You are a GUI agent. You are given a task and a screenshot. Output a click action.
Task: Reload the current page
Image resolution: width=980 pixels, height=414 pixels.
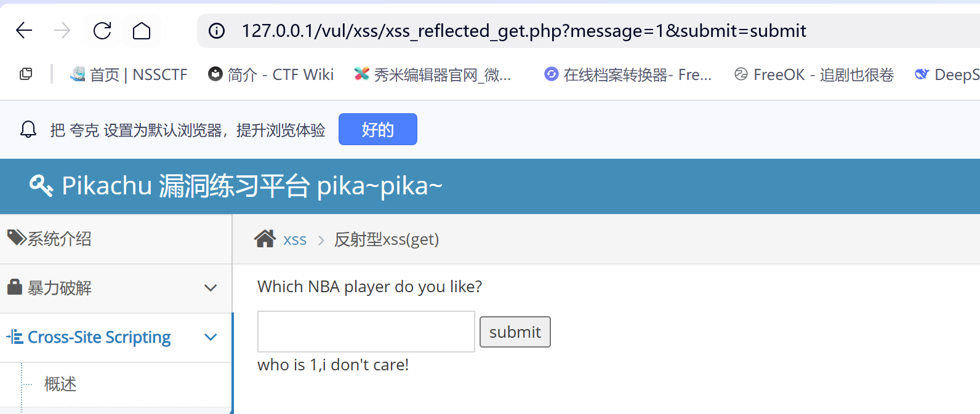point(102,30)
